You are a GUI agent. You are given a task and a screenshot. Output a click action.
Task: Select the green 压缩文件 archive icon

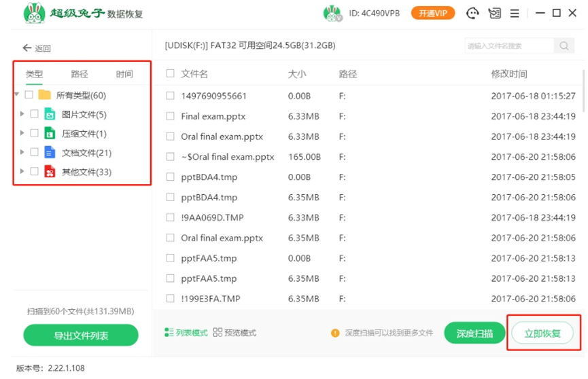(50, 133)
